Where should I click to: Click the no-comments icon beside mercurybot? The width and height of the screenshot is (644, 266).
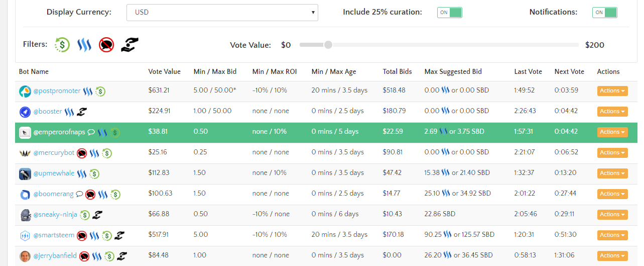(x=82, y=153)
